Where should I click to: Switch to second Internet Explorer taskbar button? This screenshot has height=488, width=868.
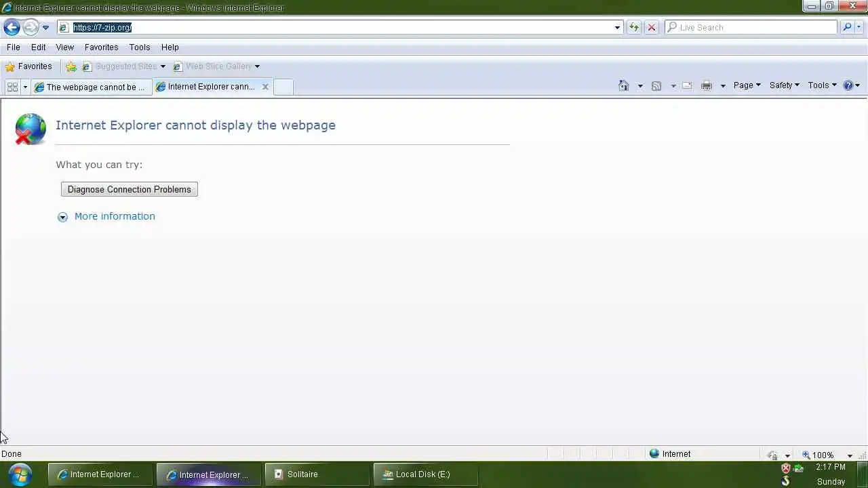coord(209,474)
